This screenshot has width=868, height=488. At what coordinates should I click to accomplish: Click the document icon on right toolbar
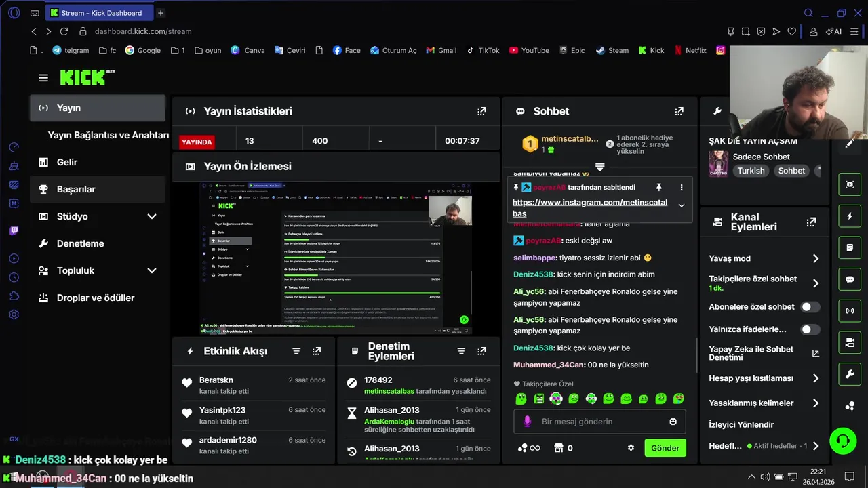pos(850,248)
